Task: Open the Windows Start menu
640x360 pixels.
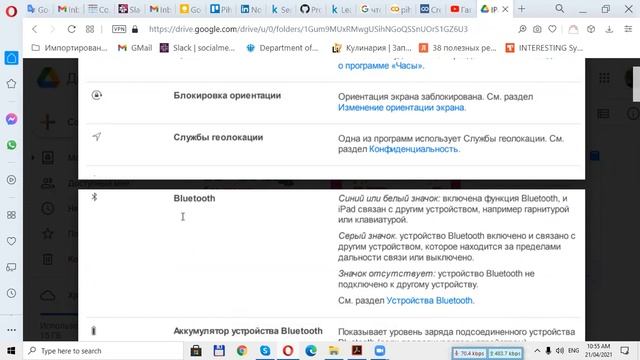Action: tap(11, 351)
